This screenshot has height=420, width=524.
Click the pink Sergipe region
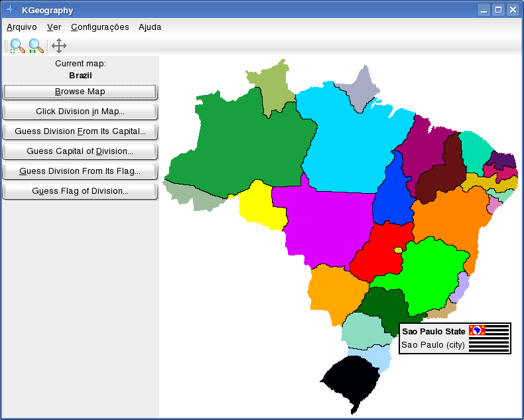tap(493, 204)
